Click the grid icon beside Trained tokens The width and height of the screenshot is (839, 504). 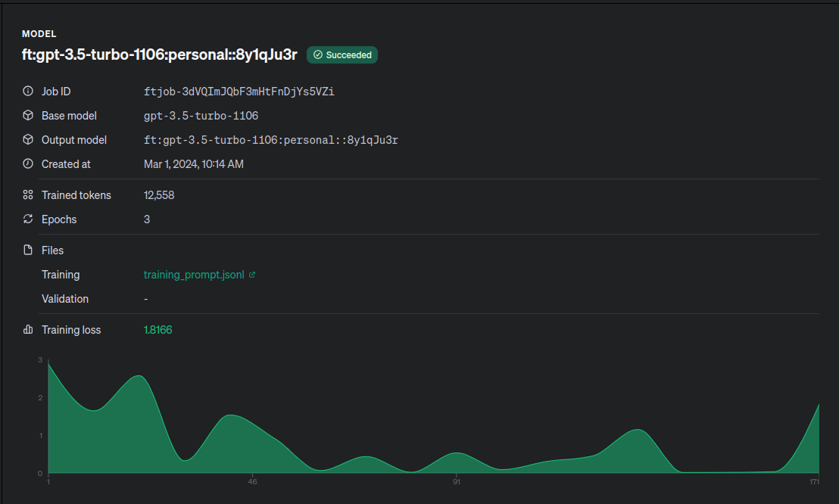pos(28,195)
